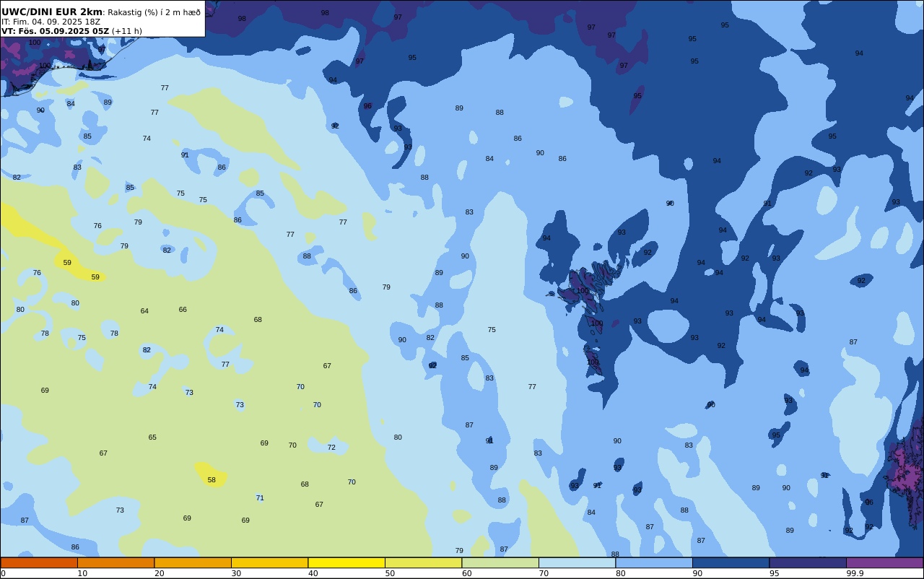Click the legend tick label 0
This screenshot has width=924, height=579.
click(3, 573)
